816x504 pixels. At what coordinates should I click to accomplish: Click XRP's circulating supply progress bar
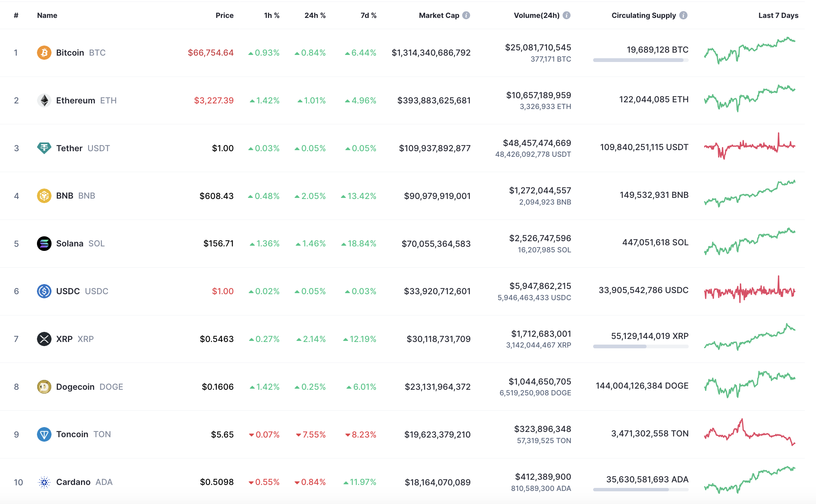(641, 346)
